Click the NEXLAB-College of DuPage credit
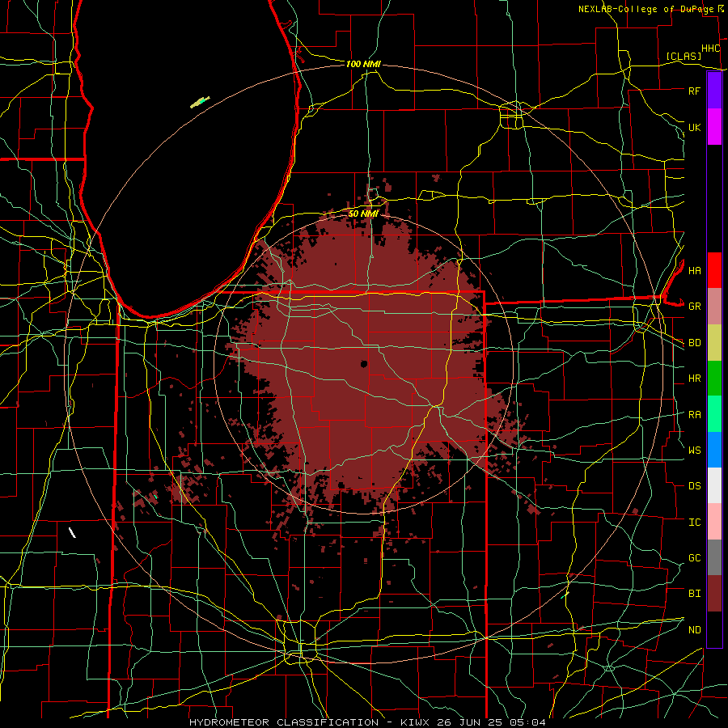728x728 pixels. (645, 9)
